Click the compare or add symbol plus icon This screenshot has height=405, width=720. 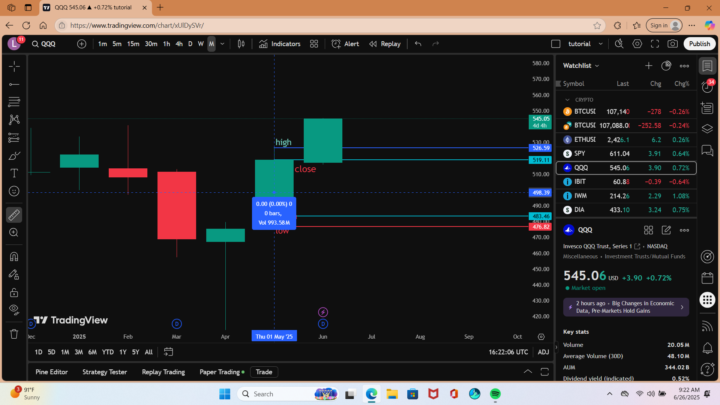pyautogui.click(x=82, y=44)
